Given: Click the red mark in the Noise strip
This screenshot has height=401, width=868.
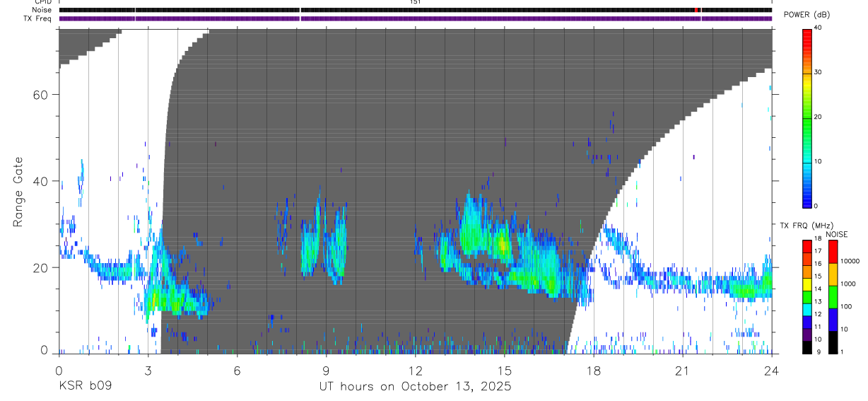Looking at the screenshot, I should pyautogui.click(x=696, y=10).
